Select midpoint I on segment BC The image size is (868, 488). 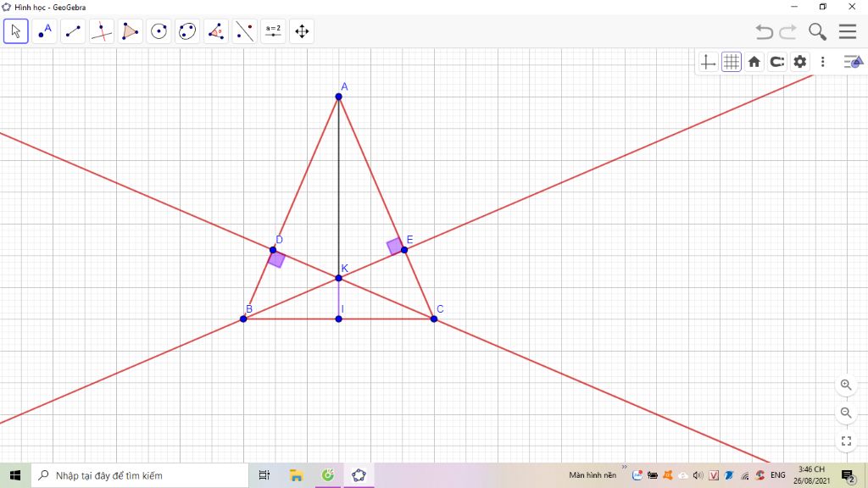pyautogui.click(x=339, y=319)
